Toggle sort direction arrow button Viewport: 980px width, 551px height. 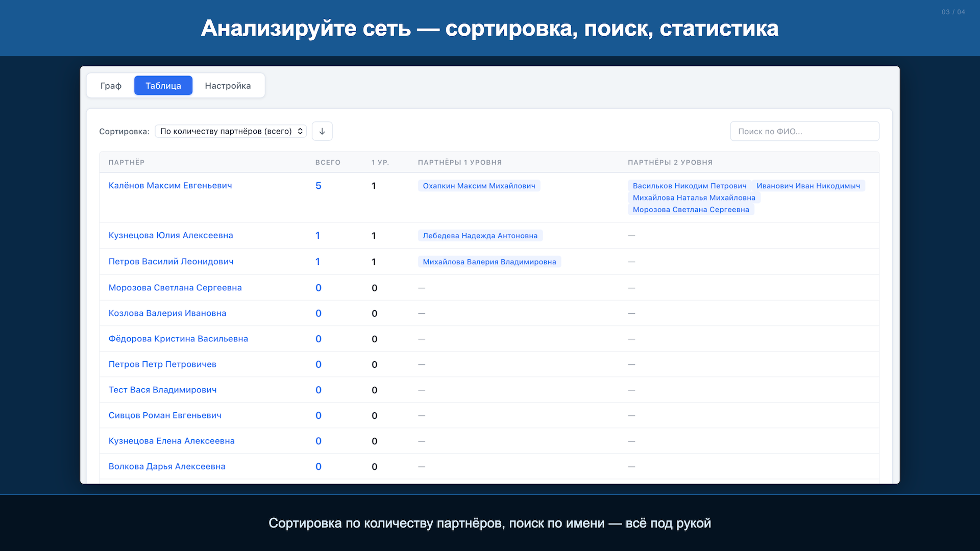pos(322,131)
